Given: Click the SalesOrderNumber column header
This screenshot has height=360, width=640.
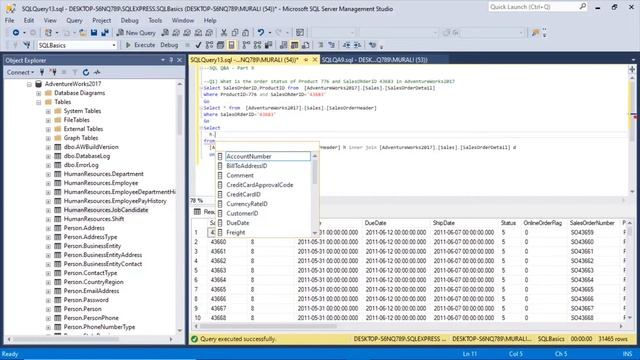Looking at the screenshot, I should point(592,223).
